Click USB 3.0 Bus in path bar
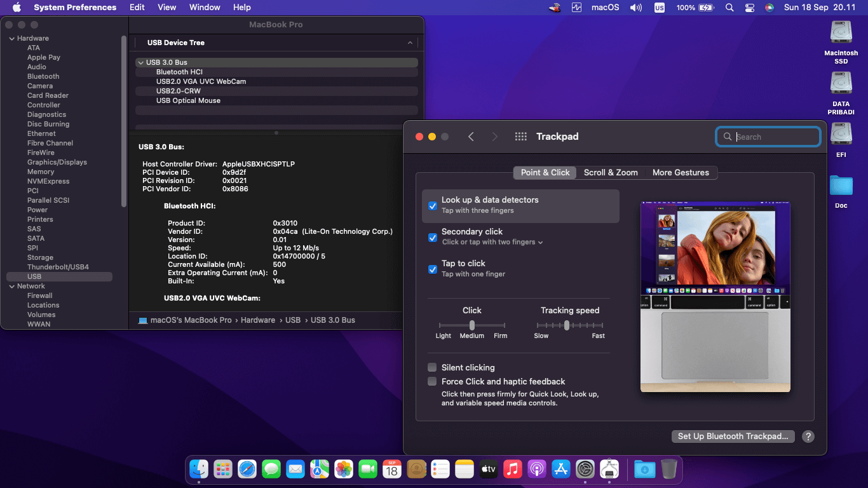The image size is (868, 488). 332,320
